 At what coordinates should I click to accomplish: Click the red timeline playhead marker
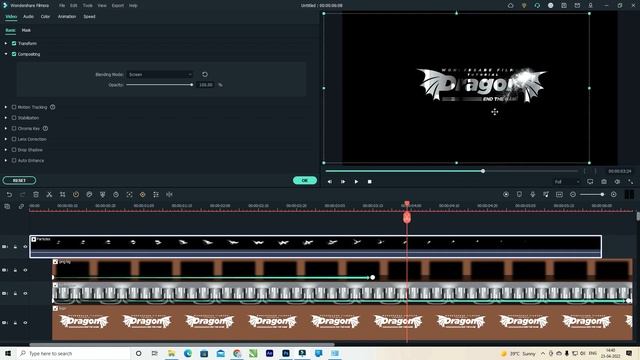coord(407,217)
